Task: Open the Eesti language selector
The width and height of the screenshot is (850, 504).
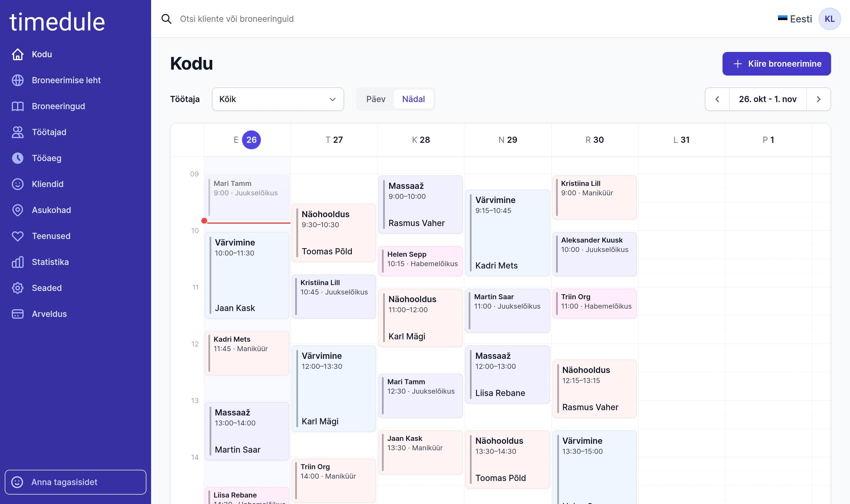Action: [795, 19]
